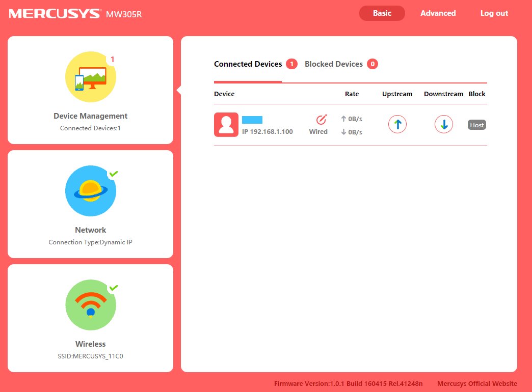532x392 pixels.
Task: Click the Network planet icon
Action: coord(91,191)
